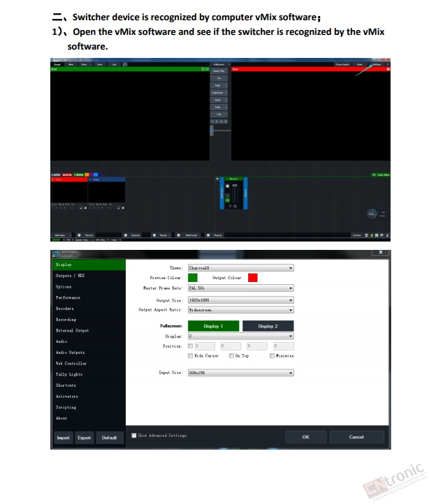Viewport: 429px width, 504px height.
Task: Click the Import settings button
Action: [64, 438]
